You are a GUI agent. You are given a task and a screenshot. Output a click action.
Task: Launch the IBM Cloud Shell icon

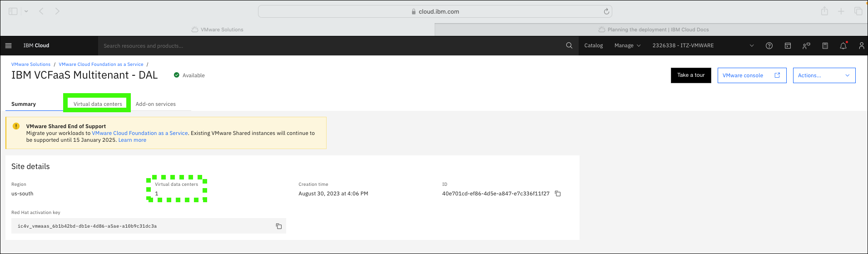coord(788,45)
